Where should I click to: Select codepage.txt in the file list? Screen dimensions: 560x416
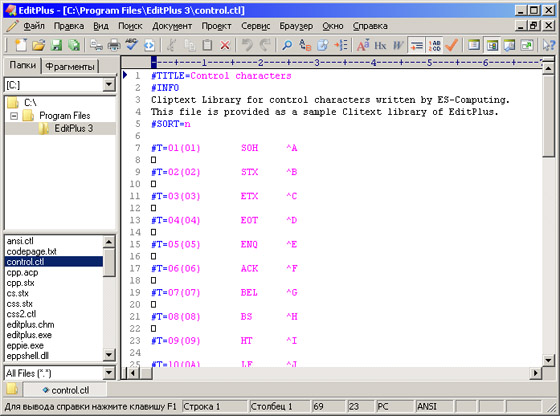pos(31,251)
